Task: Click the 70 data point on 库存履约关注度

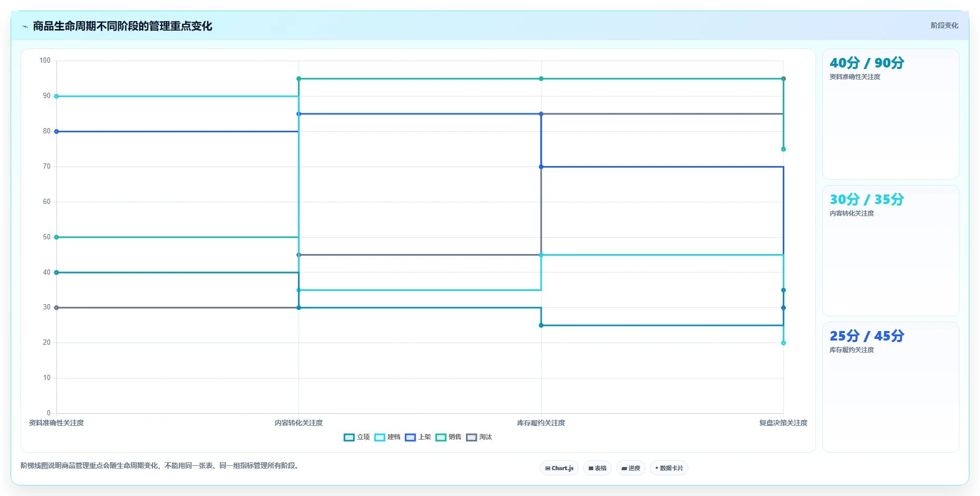Action: (x=541, y=167)
